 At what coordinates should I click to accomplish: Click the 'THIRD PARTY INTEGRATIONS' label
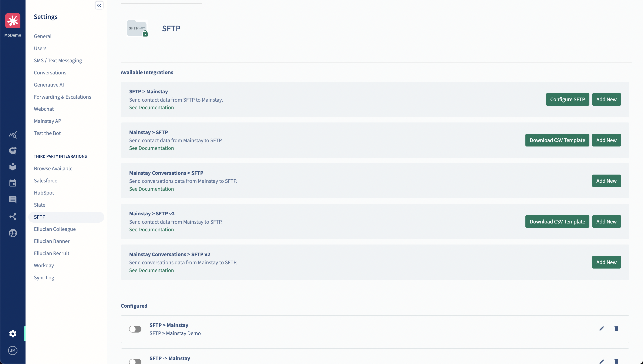coord(60,156)
